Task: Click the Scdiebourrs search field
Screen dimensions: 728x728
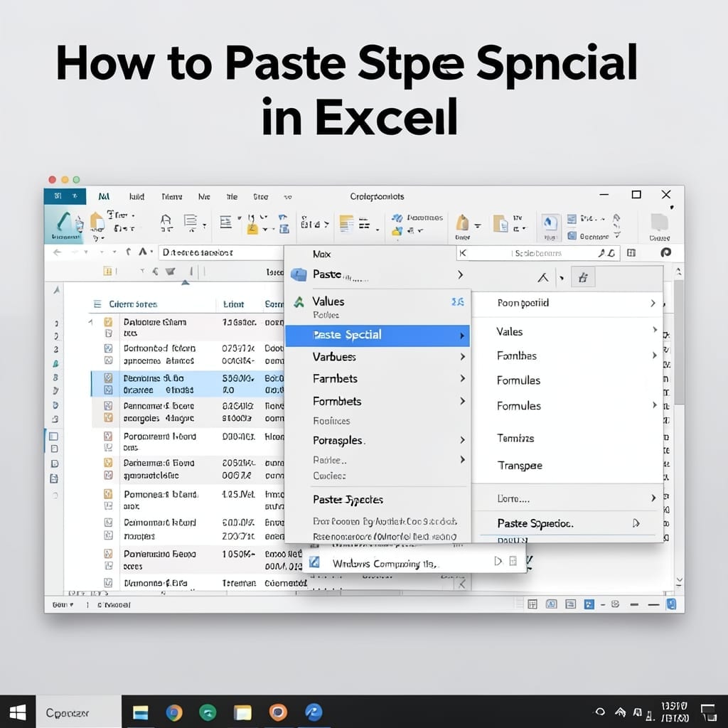Action: point(537,253)
